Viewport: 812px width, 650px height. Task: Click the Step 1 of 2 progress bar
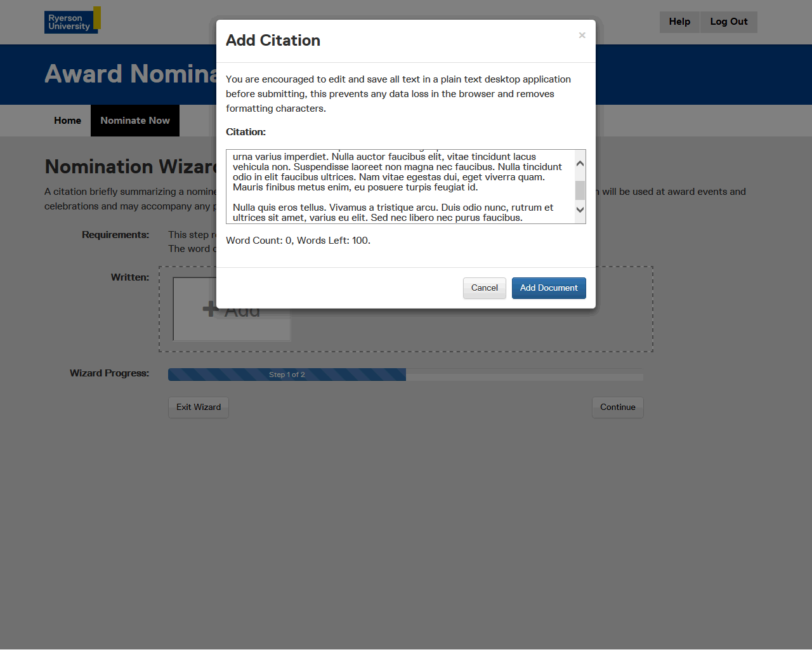(x=287, y=375)
